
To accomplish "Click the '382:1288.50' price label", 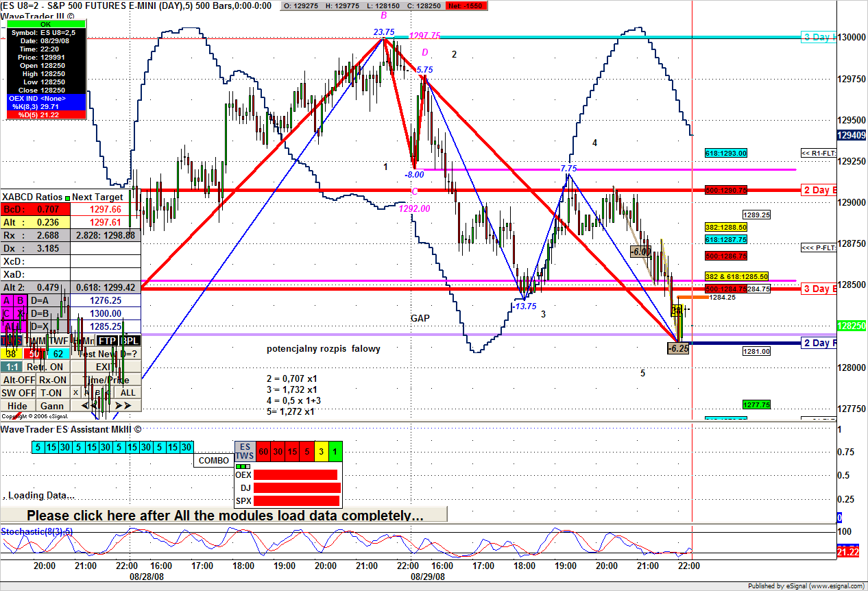I will (x=726, y=227).
